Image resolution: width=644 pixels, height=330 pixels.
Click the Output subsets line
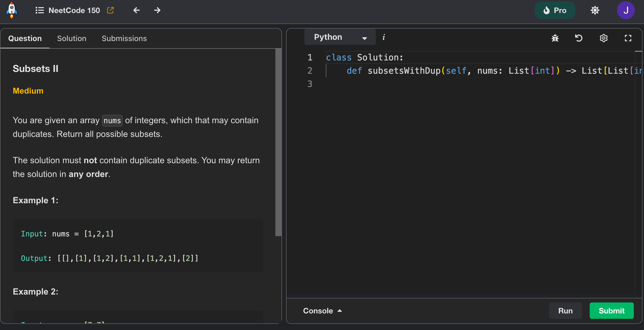click(110, 258)
